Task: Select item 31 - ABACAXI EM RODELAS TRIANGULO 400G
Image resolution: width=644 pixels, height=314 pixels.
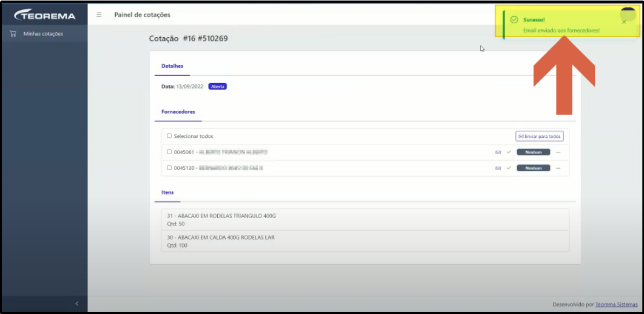Action: tap(365, 219)
